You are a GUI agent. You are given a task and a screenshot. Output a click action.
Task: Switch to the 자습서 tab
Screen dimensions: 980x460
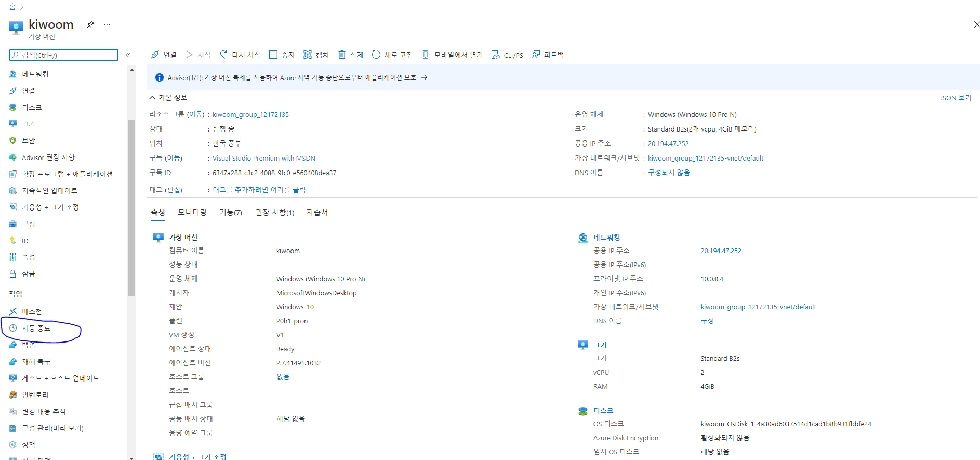click(x=317, y=212)
